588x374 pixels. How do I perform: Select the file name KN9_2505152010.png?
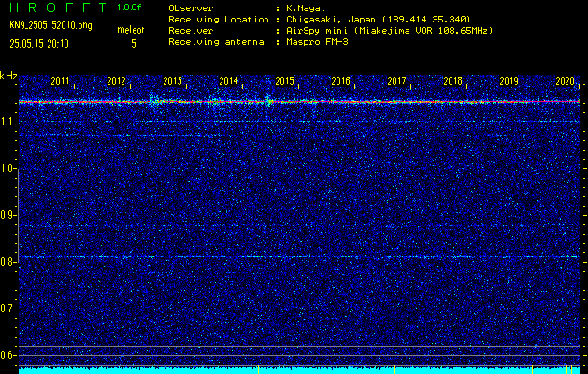click(50, 26)
